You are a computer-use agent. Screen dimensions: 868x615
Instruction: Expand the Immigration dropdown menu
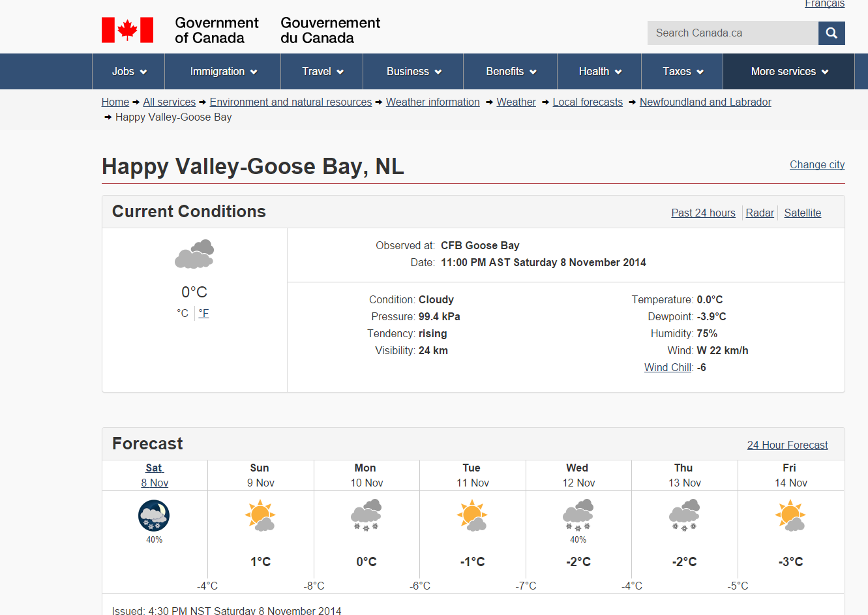(223, 72)
